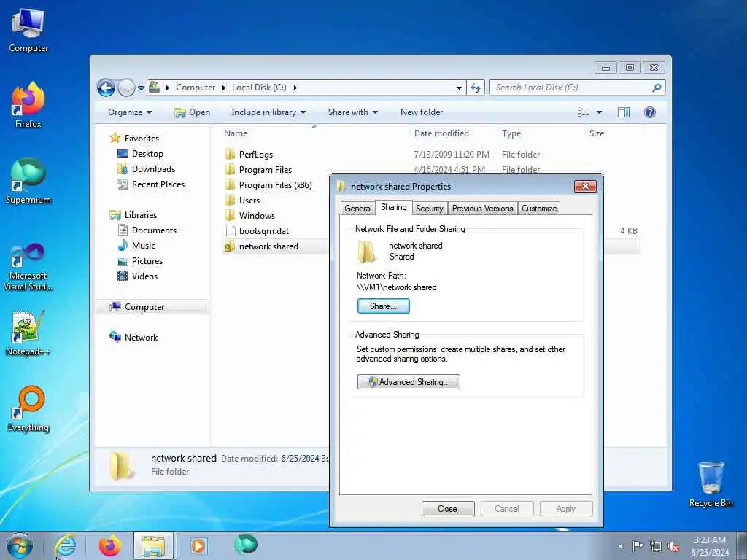Open Firefox from the taskbar
The width and height of the screenshot is (747, 560).
click(110, 545)
